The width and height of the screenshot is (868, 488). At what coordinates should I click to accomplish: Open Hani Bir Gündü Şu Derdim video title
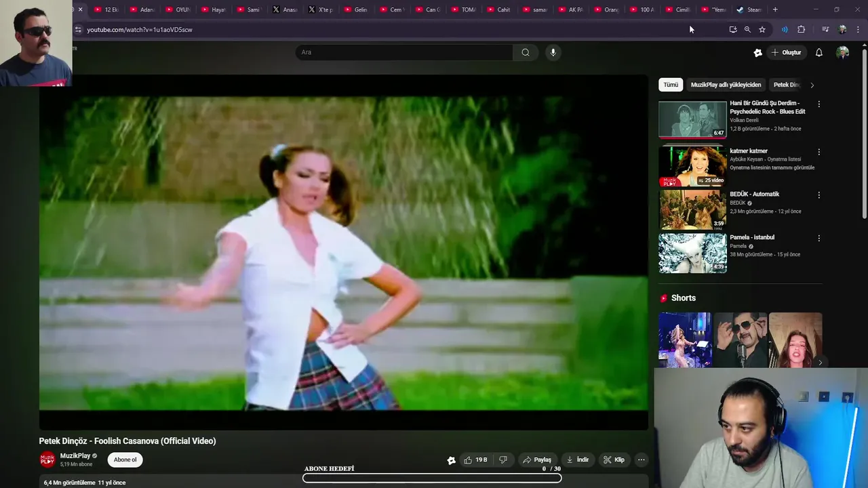click(768, 107)
